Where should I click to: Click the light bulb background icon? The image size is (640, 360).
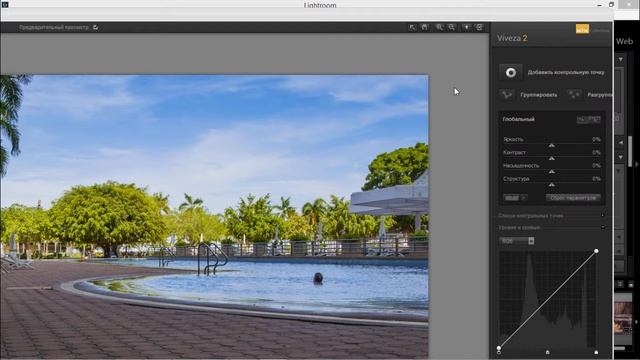pos(467,27)
